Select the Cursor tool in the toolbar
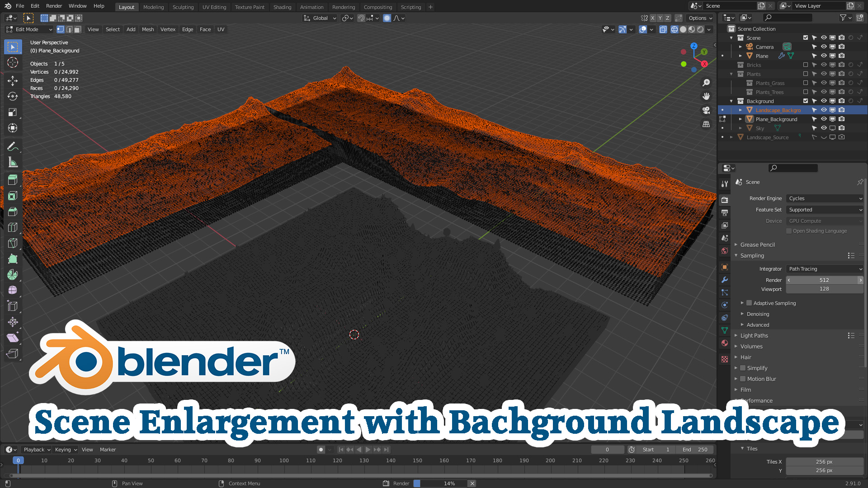Screen dimensions: 868x488 coord(13,63)
